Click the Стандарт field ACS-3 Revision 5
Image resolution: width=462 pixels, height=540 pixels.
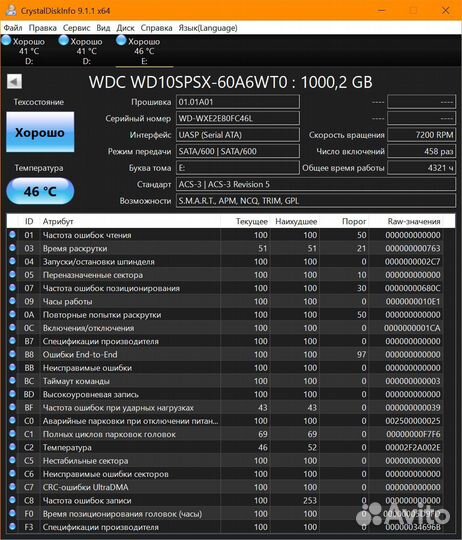click(x=316, y=185)
